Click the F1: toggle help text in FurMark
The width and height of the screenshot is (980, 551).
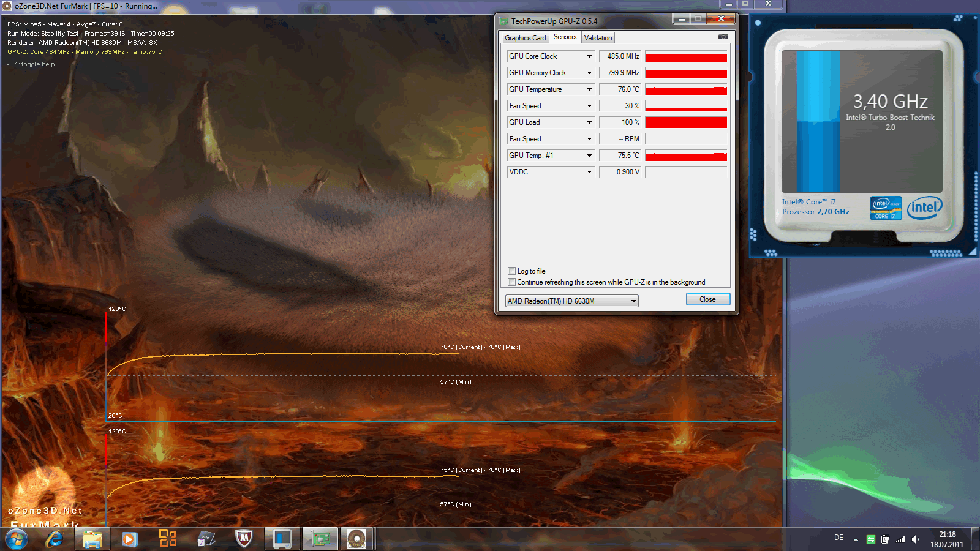(32, 64)
